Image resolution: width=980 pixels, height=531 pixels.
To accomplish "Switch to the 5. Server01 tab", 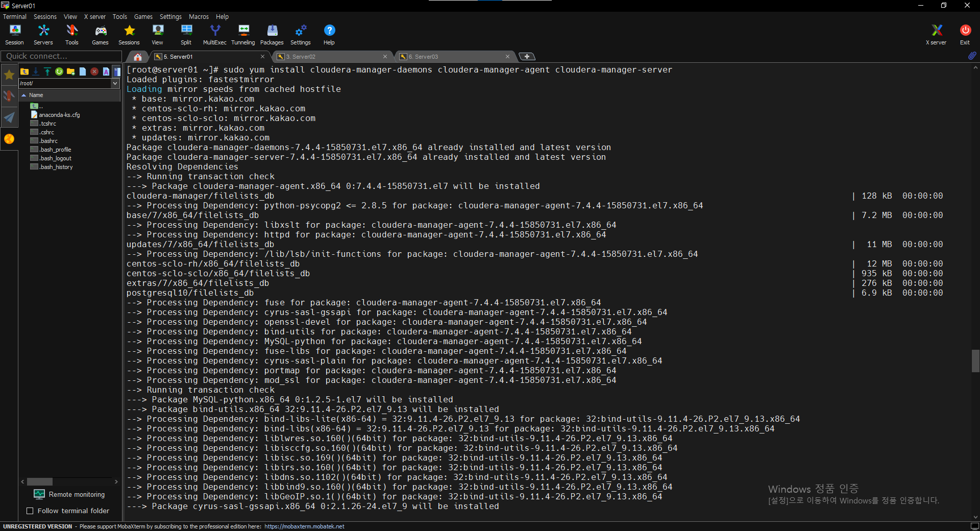I will pos(209,57).
